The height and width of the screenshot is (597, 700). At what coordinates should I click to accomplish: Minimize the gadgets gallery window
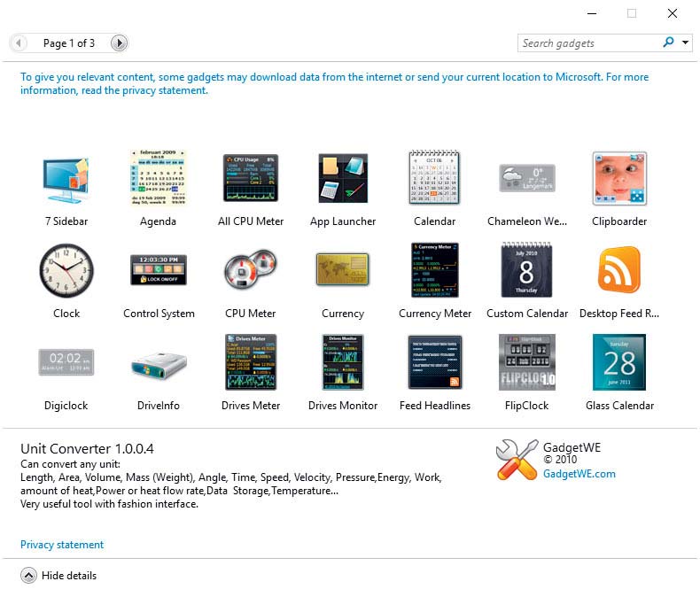592,13
